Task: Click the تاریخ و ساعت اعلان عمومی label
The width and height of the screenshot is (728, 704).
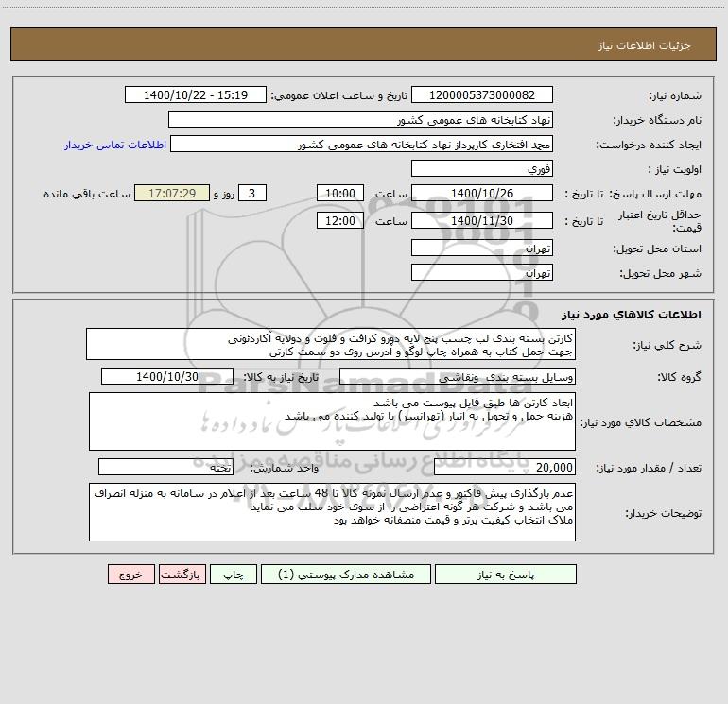Action: [x=338, y=95]
